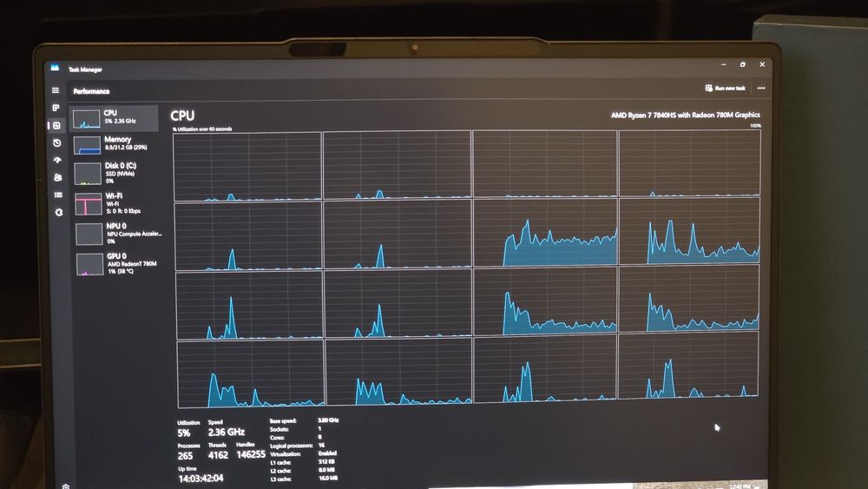The width and height of the screenshot is (868, 489).
Task: Open the Startup apps page icon
Action: [57, 160]
